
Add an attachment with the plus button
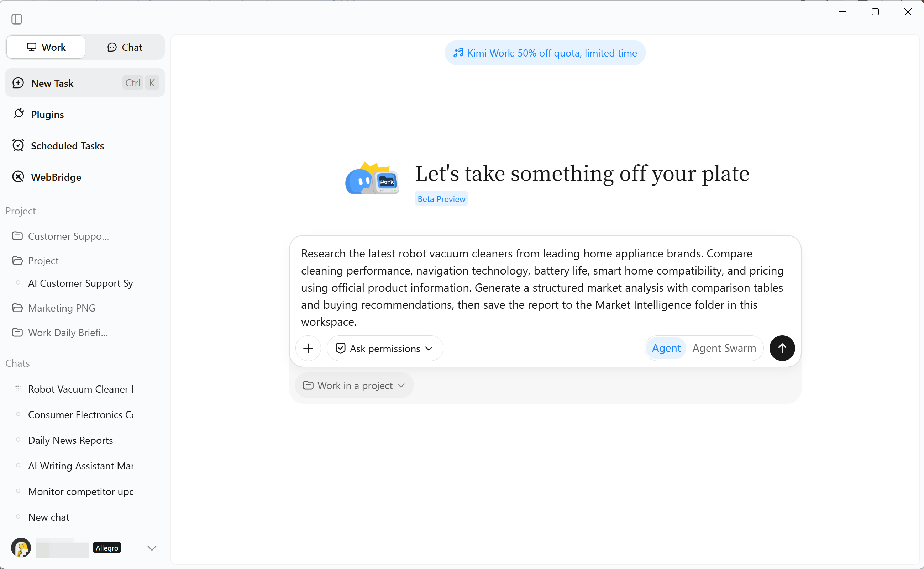pyautogui.click(x=308, y=348)
